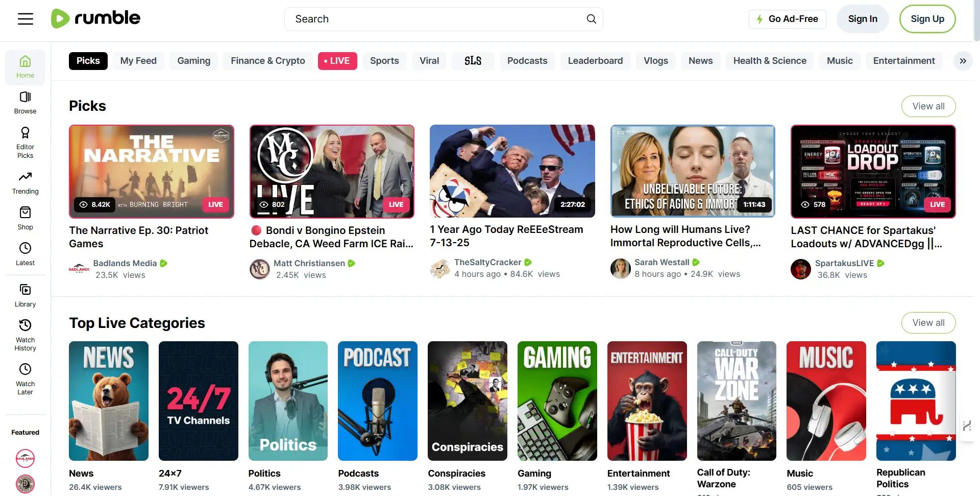Open Watch History in the sidebar
Image resolution: width=980 pixels, height=496 pixels.
pyautogui.click(x=25, y=335)
